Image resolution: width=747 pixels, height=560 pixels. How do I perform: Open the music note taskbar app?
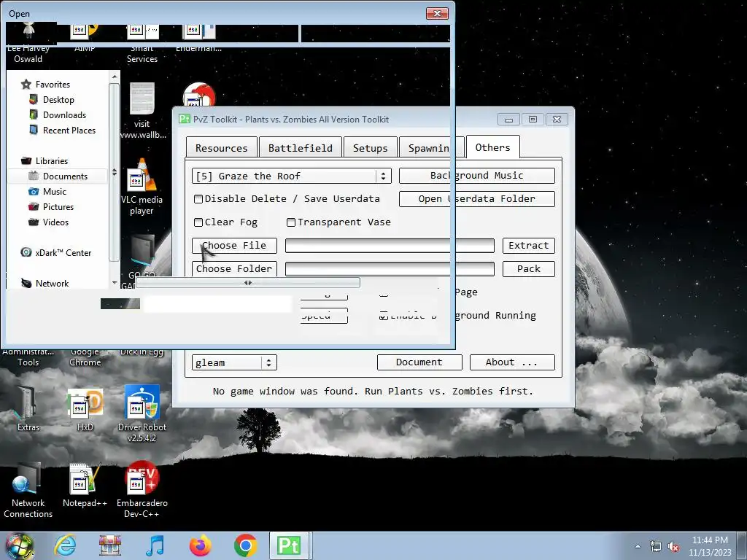coord(155,545)
